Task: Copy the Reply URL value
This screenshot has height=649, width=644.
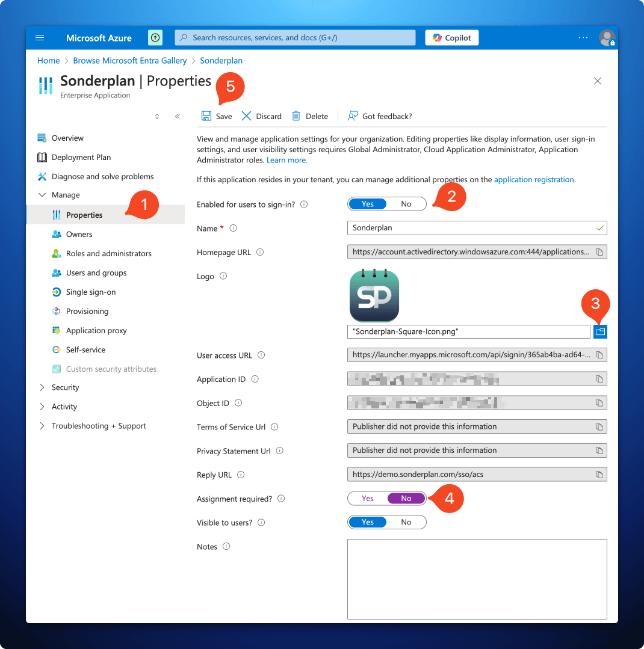Action: click(x=599, y=474)
